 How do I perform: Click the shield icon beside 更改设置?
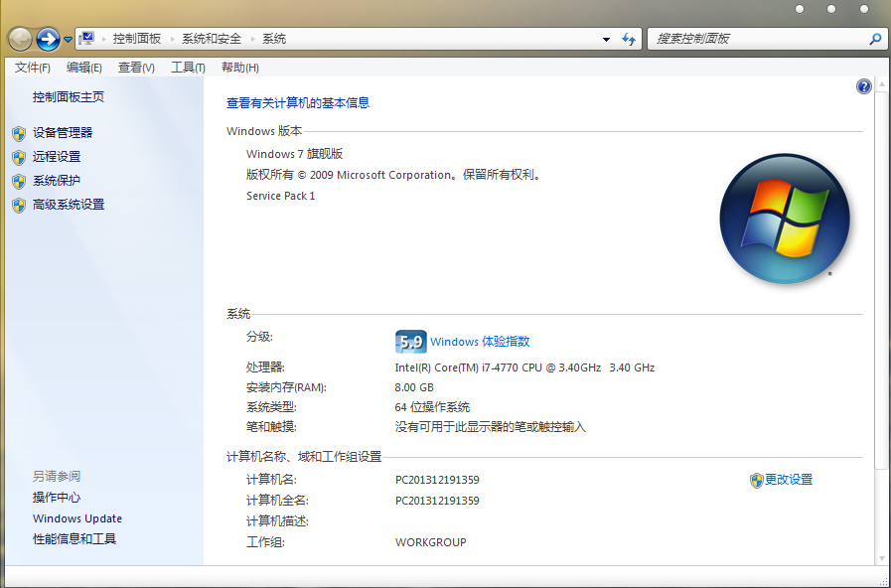pos(756,481)
